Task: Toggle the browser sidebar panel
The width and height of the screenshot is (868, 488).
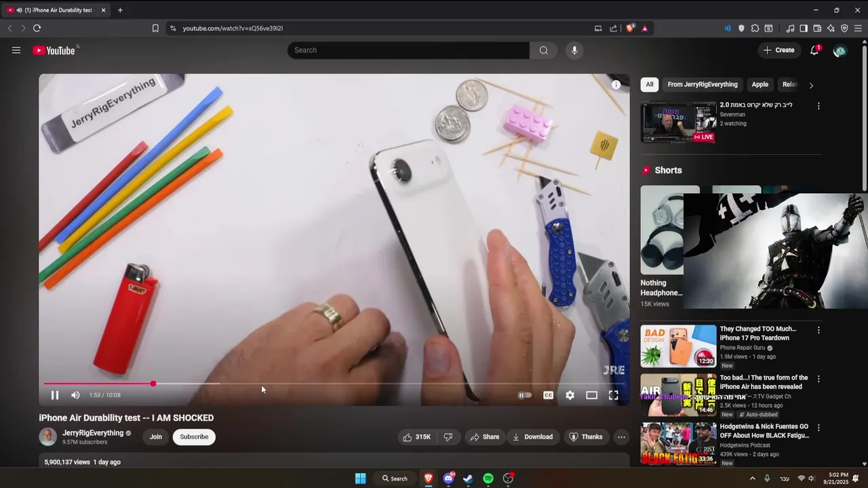Action: point(804,28)
